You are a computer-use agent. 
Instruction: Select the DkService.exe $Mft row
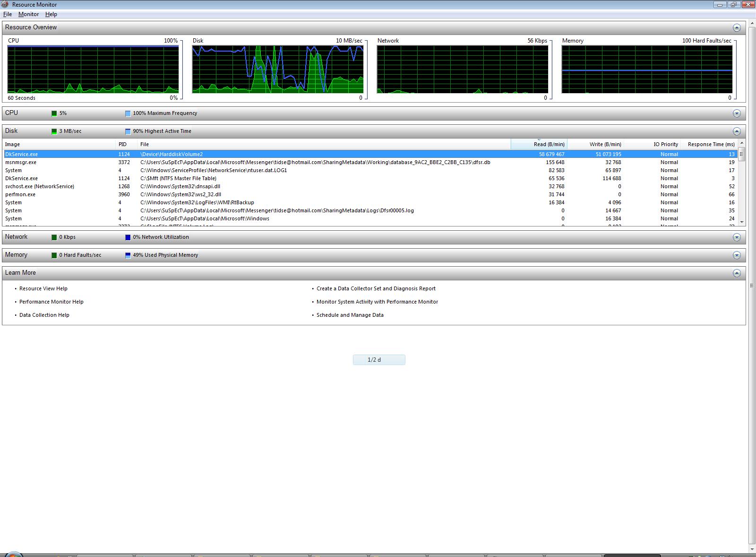370,178
